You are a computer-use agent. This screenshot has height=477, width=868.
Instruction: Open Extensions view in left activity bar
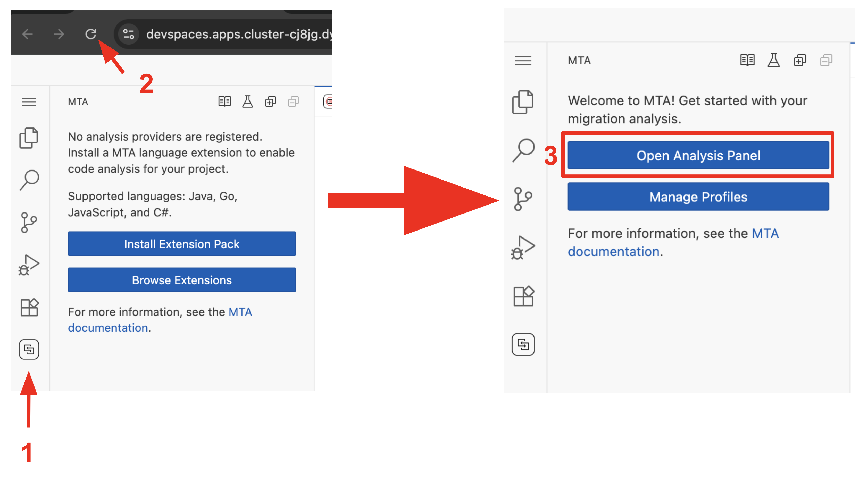point(29,307)
